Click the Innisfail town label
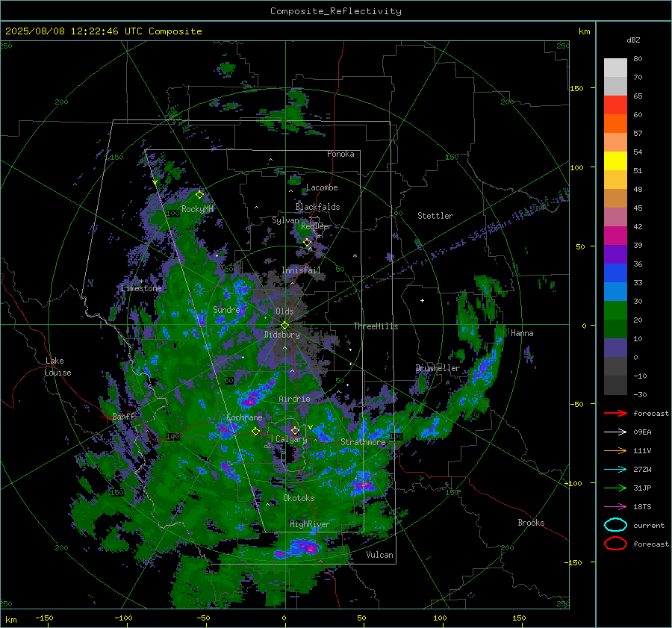The width and height of the screenshot is (672, 628). click(x=301, y=270)
